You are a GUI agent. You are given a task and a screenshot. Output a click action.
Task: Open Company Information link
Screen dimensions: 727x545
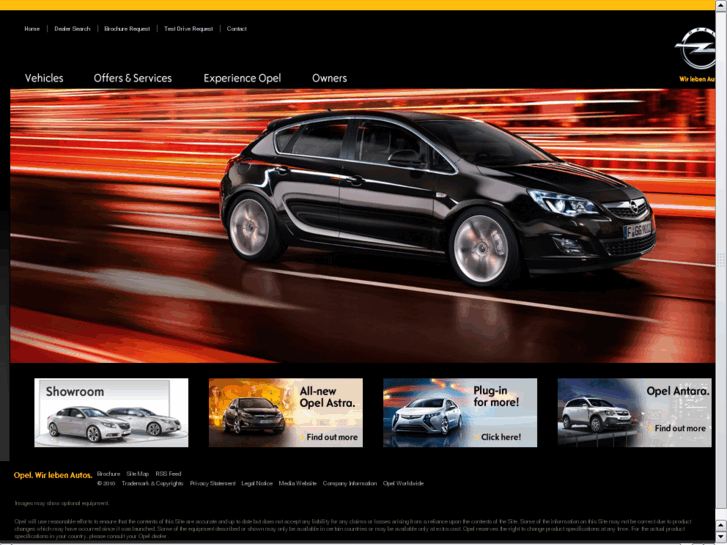coord(350,483)
